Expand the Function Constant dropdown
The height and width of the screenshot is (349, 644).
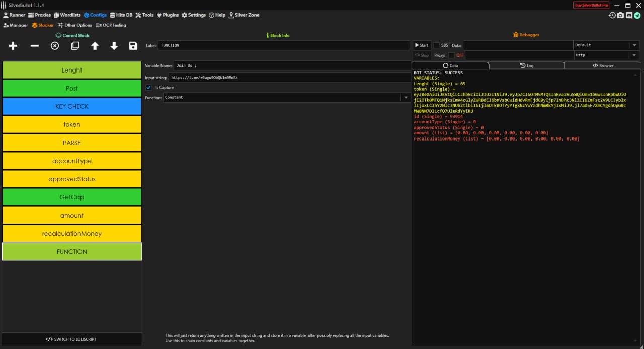406,98
